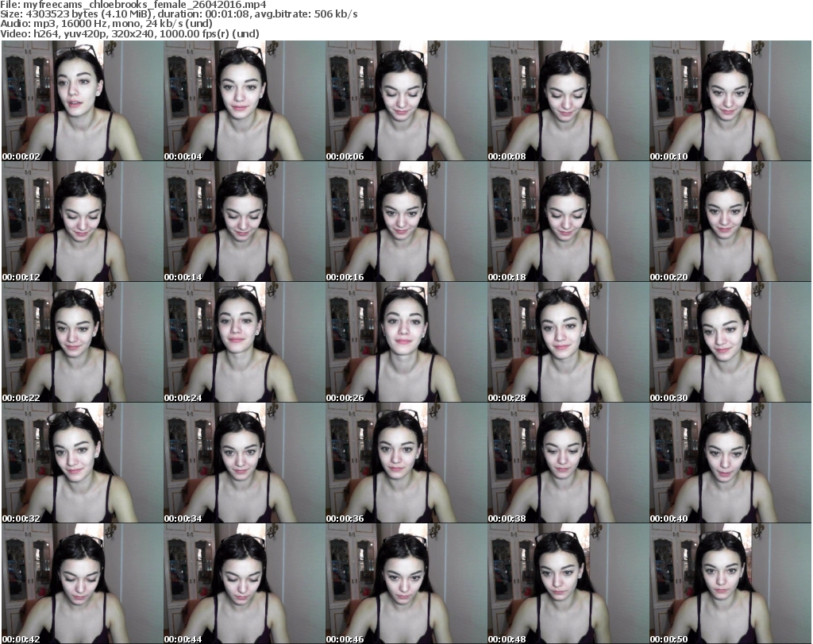
Task: Click the frame marked 00:00:40
Action: (730, 463)
